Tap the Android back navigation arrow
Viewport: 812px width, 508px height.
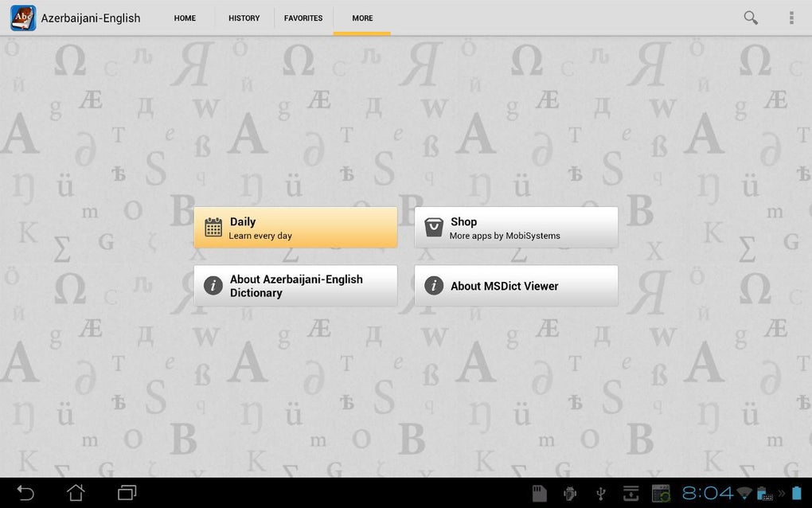(x=25, y=492)
